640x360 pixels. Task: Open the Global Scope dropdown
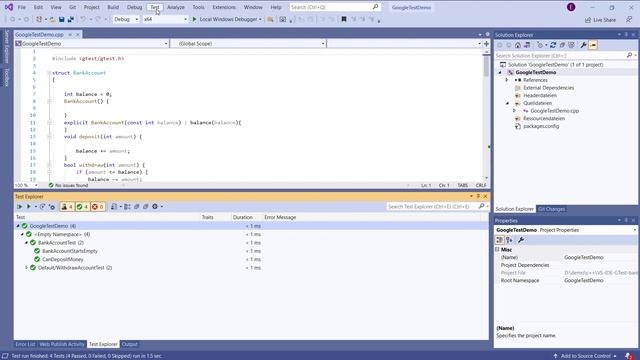[x=248, y=43]
